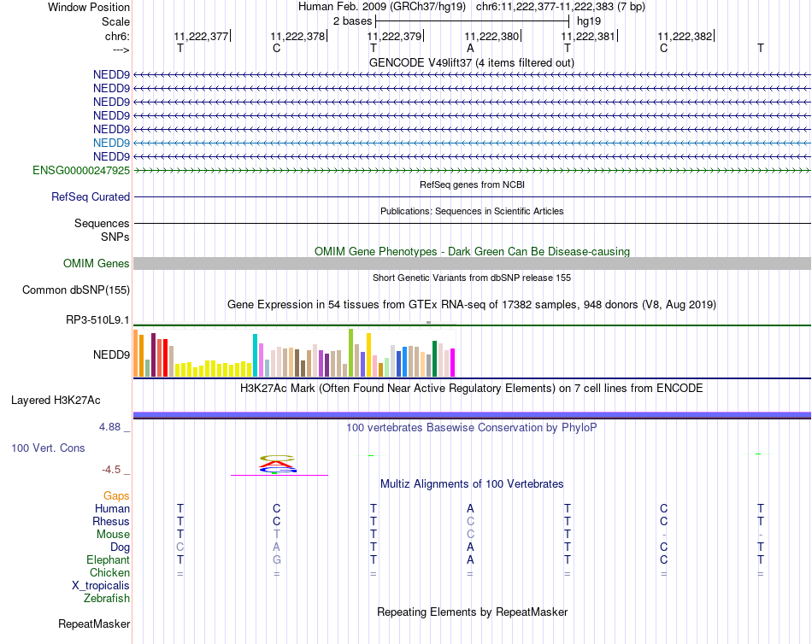Click the RepeatMasker track label
The image size is (812, 644).
pos(94,624)
